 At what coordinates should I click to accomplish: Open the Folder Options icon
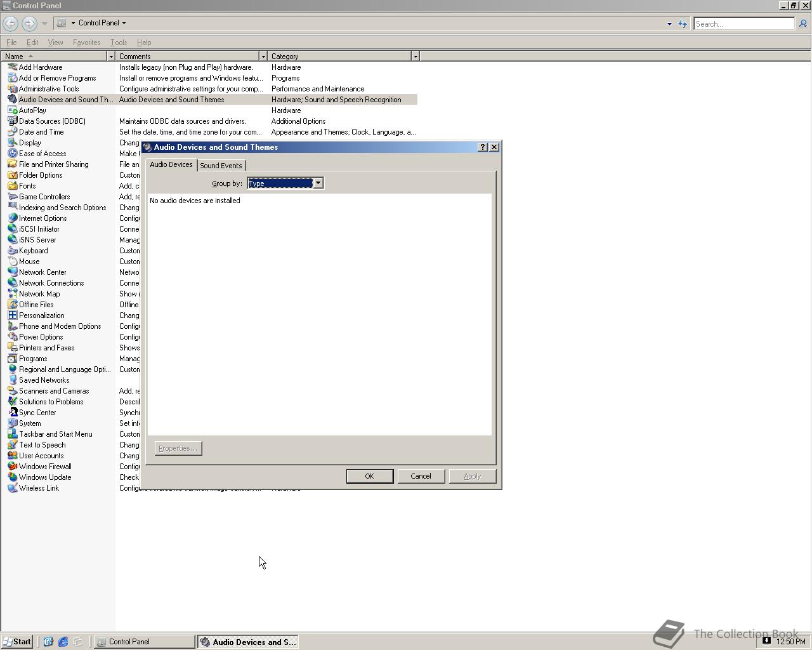coord(12,175)
